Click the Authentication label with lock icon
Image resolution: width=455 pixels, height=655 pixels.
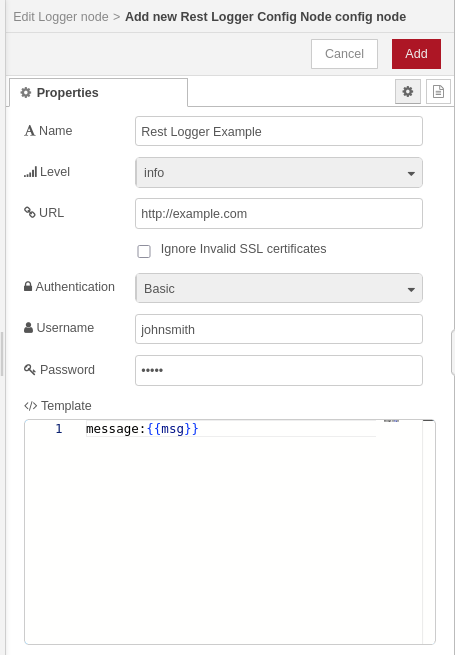click(69, 287)
